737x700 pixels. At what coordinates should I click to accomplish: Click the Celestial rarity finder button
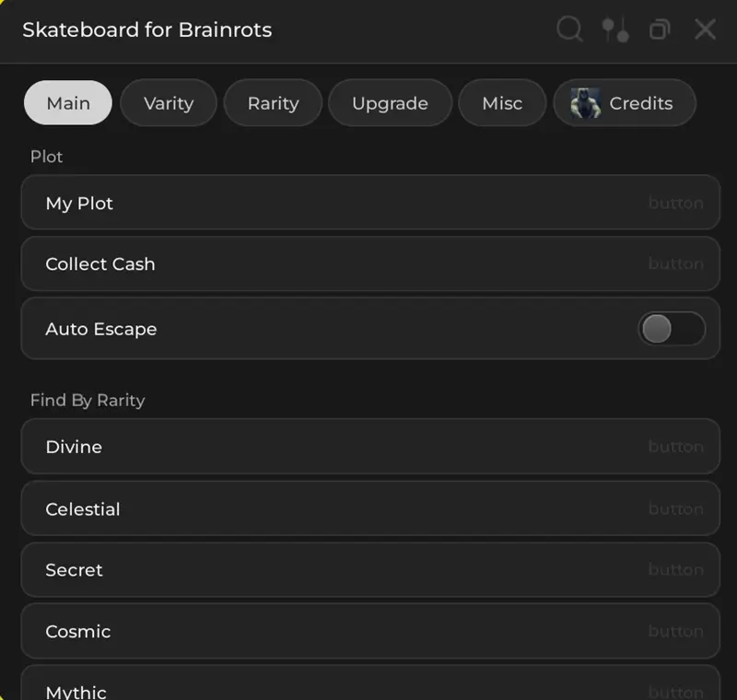[368, 508]
